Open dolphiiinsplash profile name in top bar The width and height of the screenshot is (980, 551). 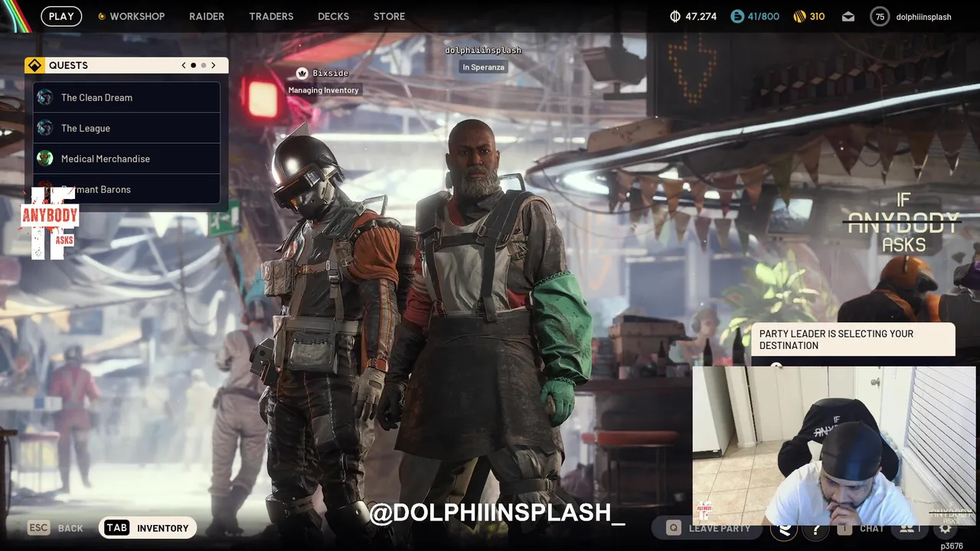tap(923, 16)
